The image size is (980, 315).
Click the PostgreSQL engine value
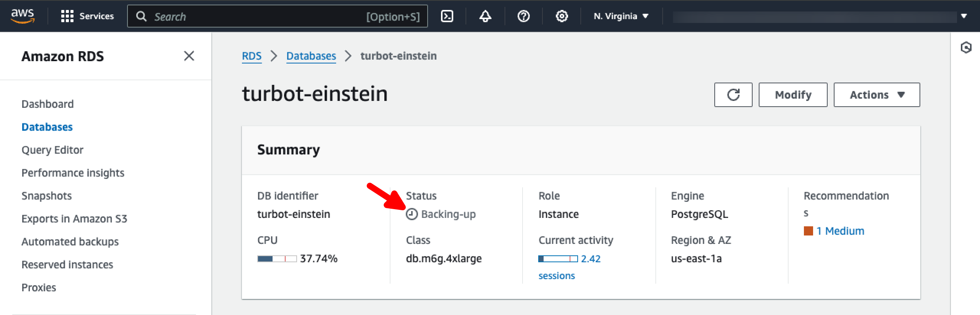click(x=699, y=214)
